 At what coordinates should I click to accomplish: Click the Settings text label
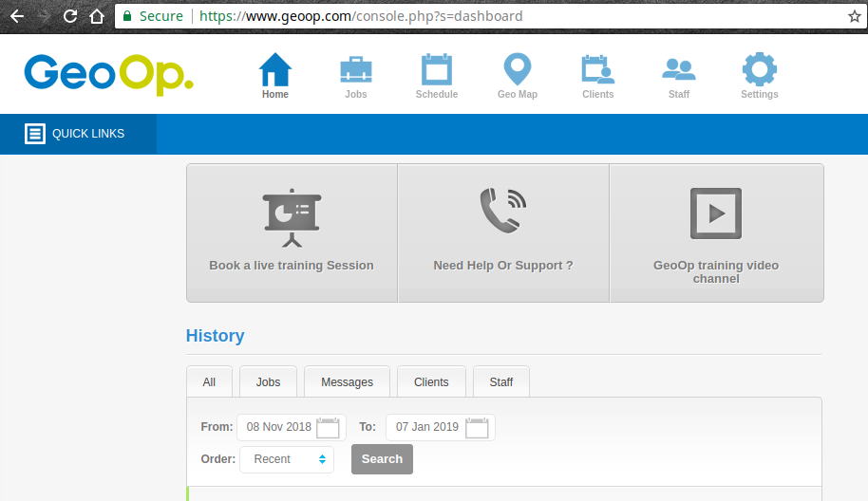(760, 95)
